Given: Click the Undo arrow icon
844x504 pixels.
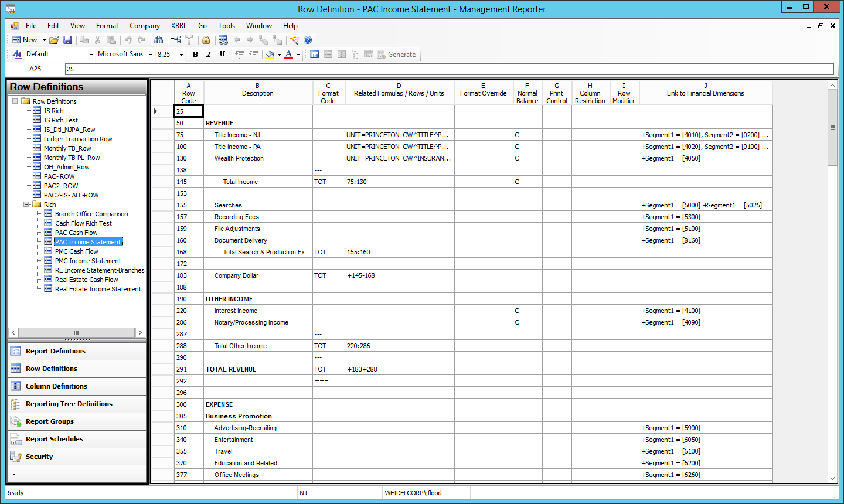Looking at the screenshot, I should pos(128,40).
